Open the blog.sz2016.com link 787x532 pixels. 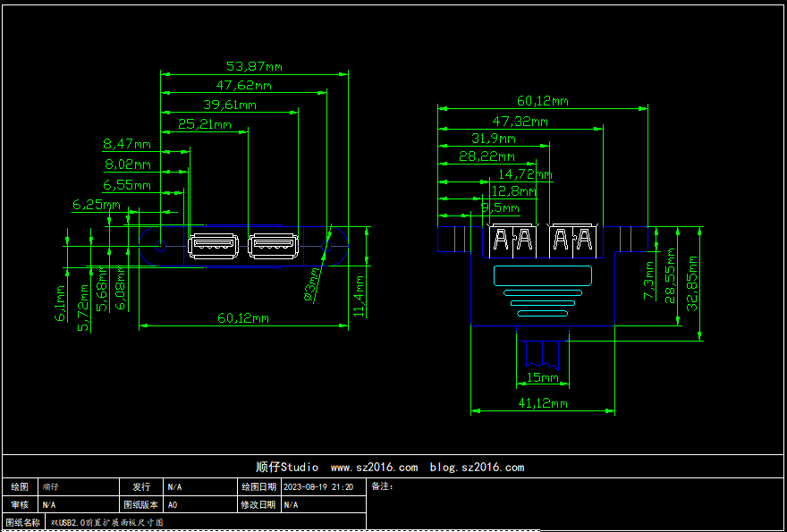click(x=477, y=467)
